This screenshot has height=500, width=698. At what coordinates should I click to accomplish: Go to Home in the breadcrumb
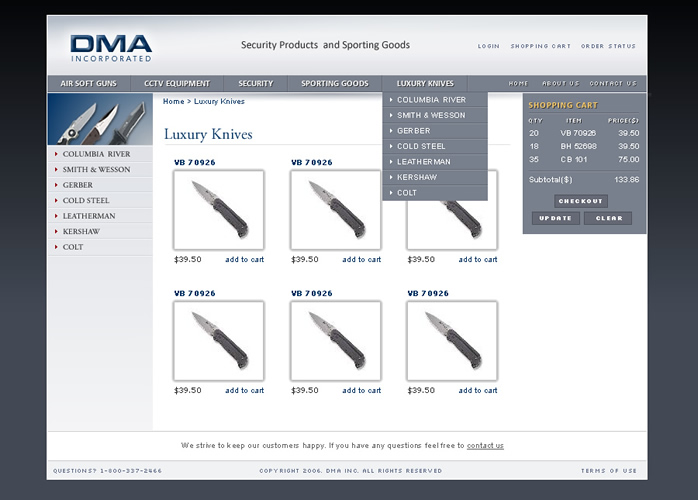point(173,102)
